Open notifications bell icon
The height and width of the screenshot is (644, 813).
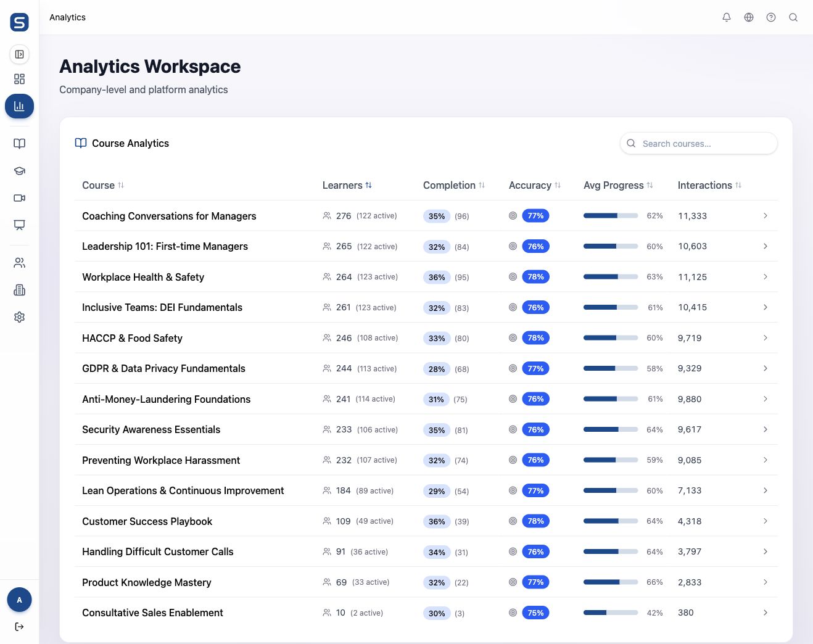point(727,17)
